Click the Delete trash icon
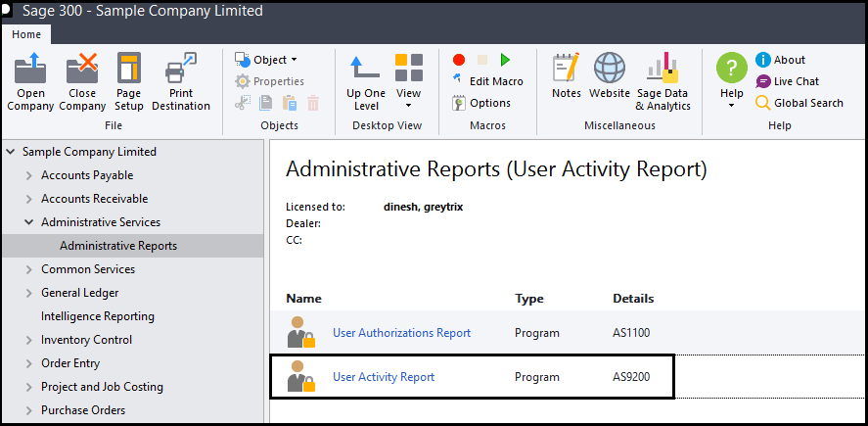Viewport: 868px width, 426px height. [x=313, y=103]
